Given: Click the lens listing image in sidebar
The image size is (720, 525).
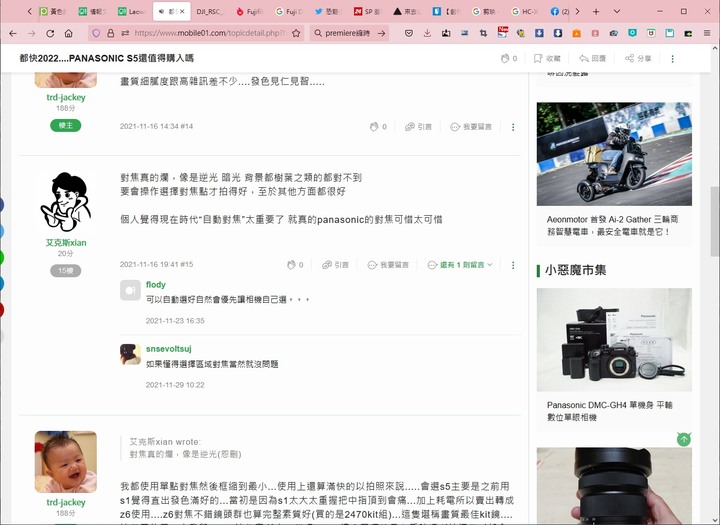Looking at the screenshot, I should tap(614, 486).
